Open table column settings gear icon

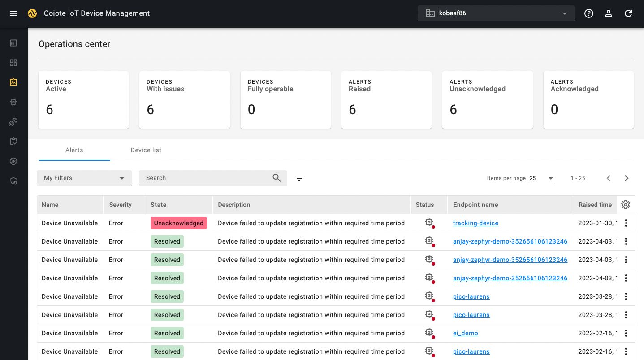click(626, 205)
